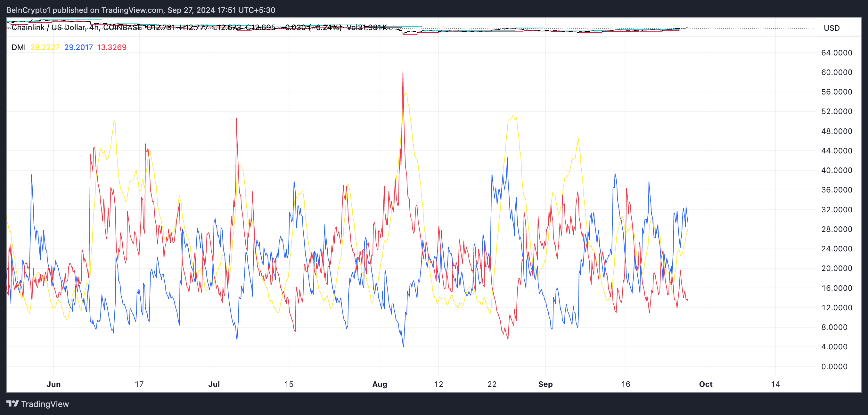The image size is (868, 415).
Task: Click the 14 date label after Oct
Action: [775, 384]
